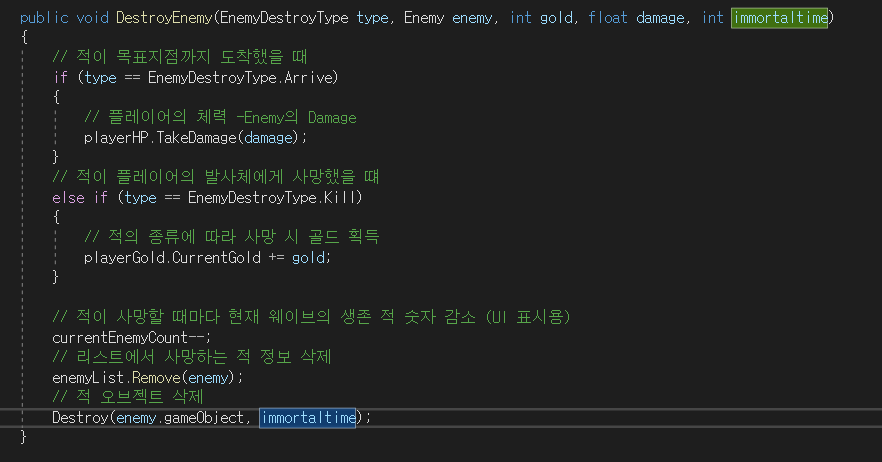This screenshot has width=882, height=462.
Task: Click the public keyword
Action: click(43, 18)
